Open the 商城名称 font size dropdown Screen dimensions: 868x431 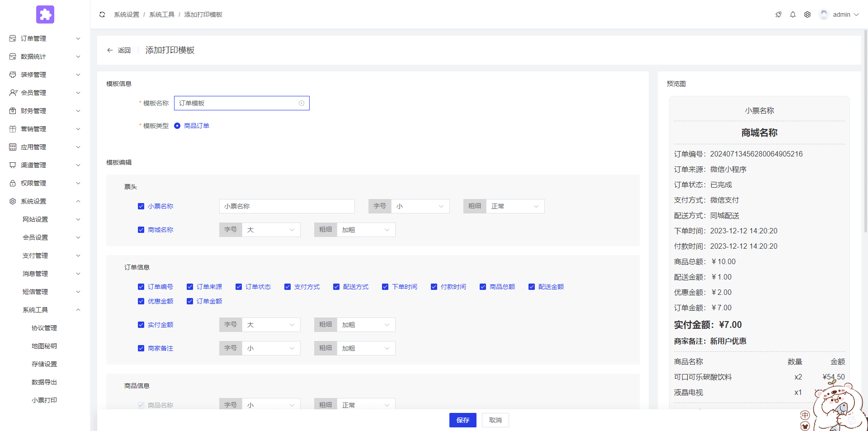(x=271, y=230)
